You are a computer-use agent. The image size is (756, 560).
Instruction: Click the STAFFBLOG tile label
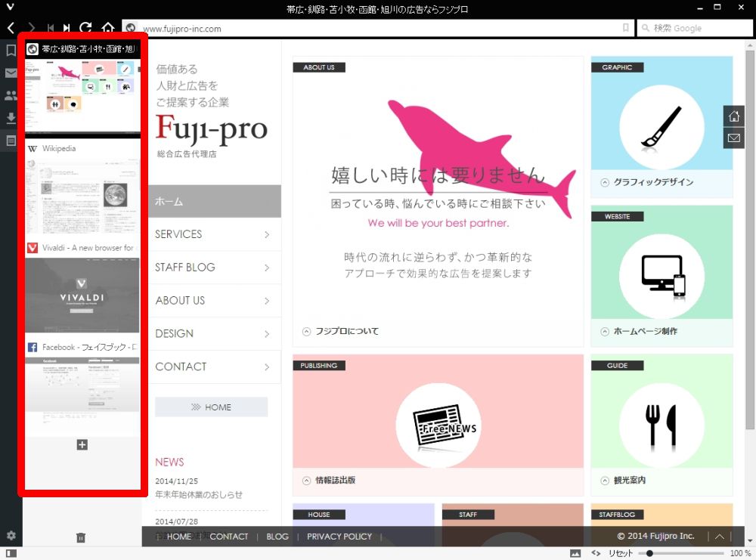point(617,514)
